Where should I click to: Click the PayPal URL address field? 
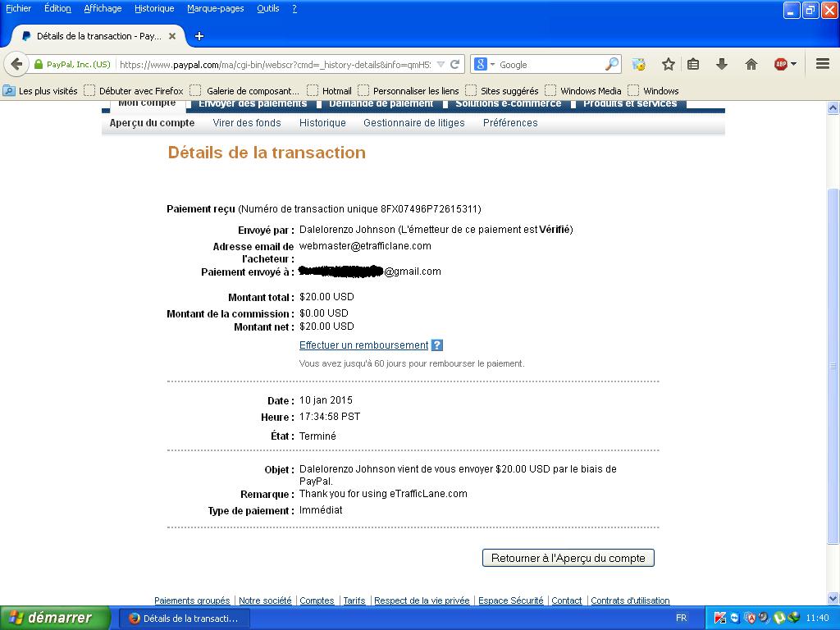pyautogui.click(x=275, y=64)
